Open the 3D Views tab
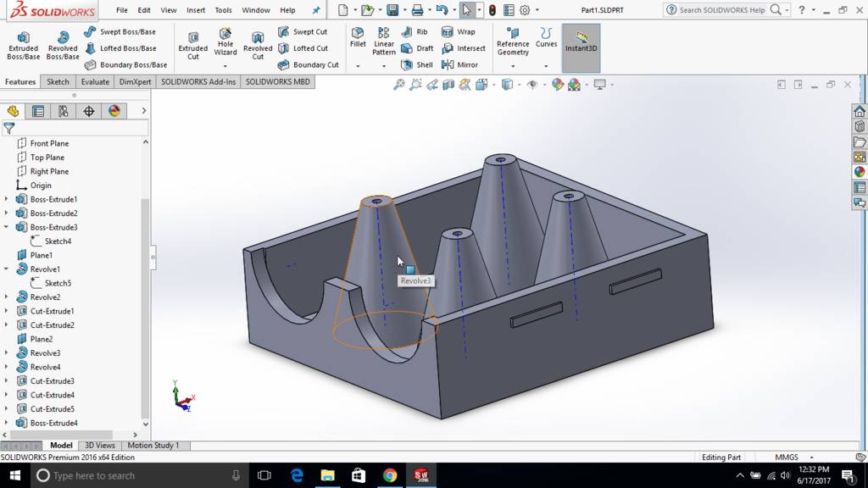This screenshot has width=868, height=488. (x=100, y=446)
